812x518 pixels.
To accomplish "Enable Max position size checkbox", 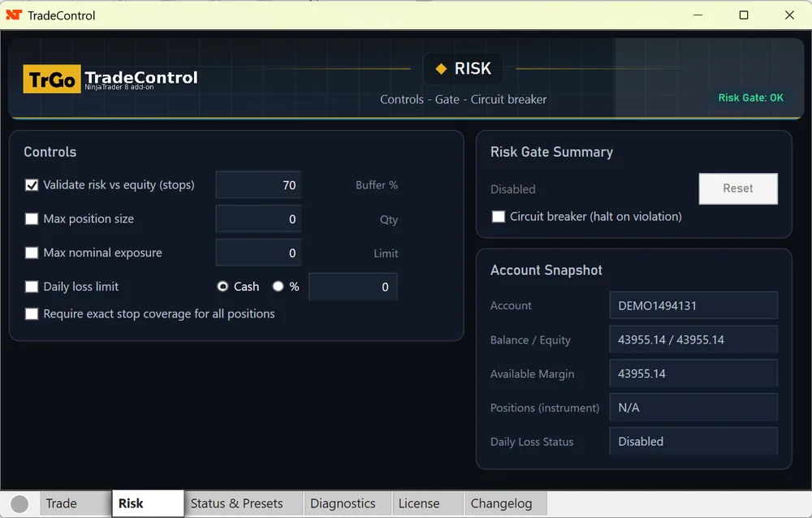I will pos(32,219).
